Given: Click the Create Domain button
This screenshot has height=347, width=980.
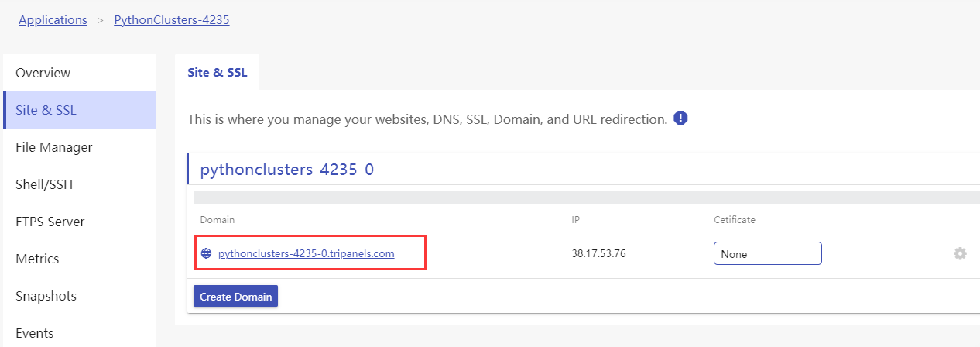Looking at the screenshot, I should pyautogui.click(x=235, y=296).
